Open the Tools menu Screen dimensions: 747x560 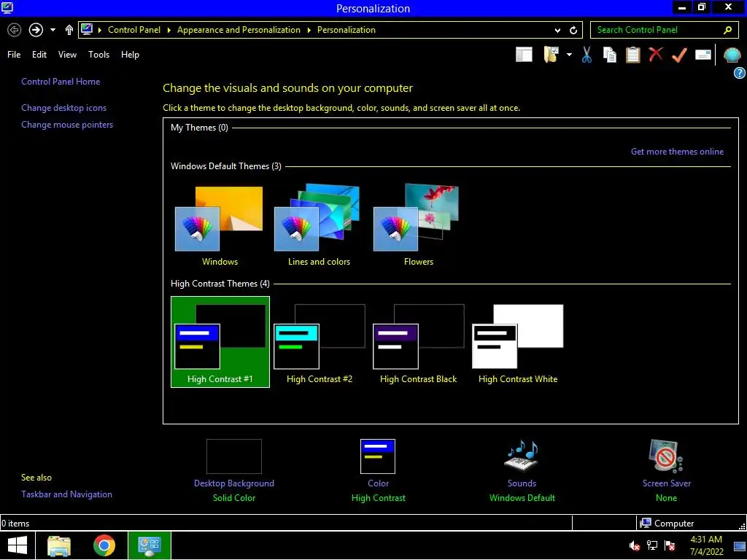pos(98,55)
